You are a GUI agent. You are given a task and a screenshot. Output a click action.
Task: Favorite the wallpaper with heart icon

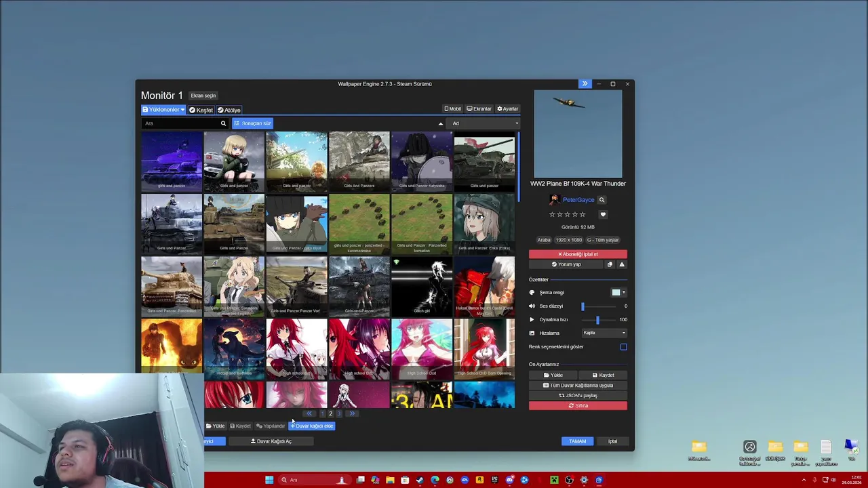(603, 215)
